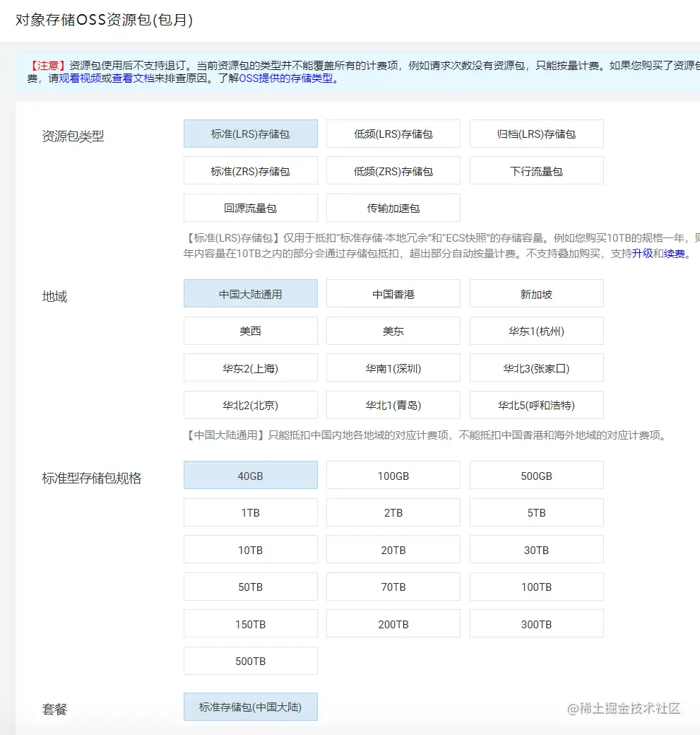Select 华东2(上海) region
The image size is (700, 735).
(x=250, y=368)
